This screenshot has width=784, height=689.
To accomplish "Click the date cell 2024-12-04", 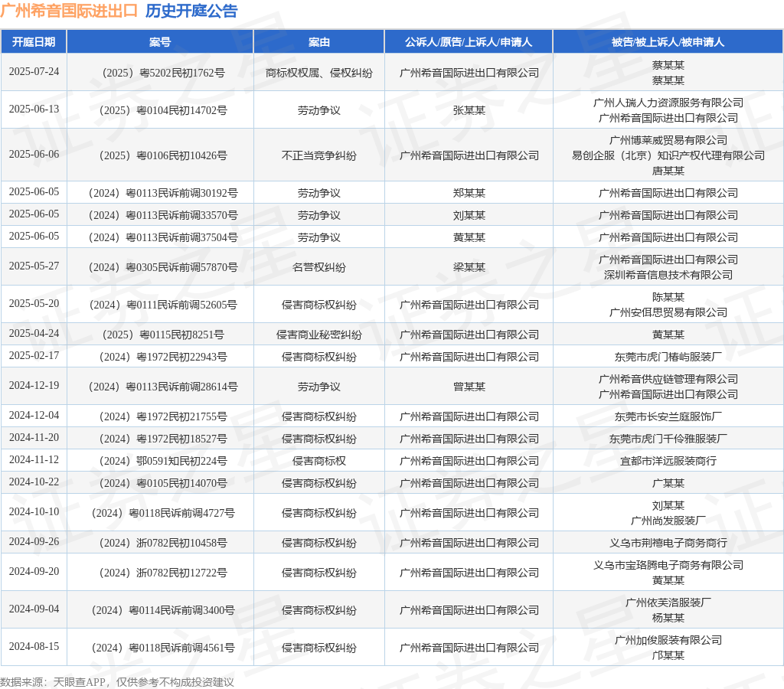I will pos(34,415).
